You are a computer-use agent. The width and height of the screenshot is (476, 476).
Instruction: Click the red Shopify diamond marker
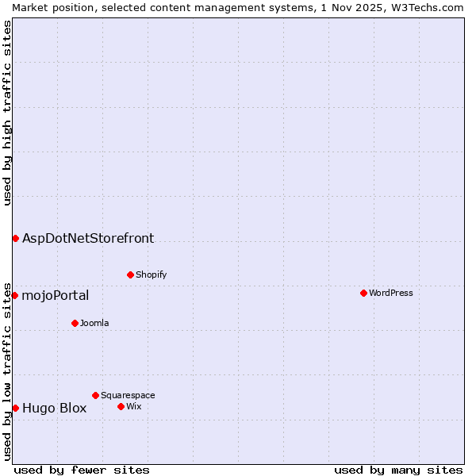[130, 274]
